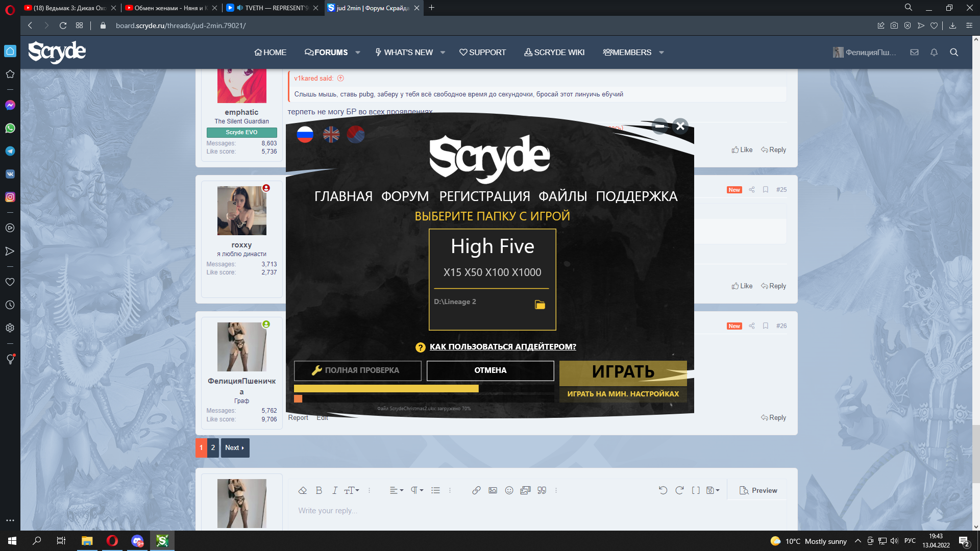Open the text size dropdown in editor
Screen dimensions: 980x551
pyautogui.click(x=351, y=490)
